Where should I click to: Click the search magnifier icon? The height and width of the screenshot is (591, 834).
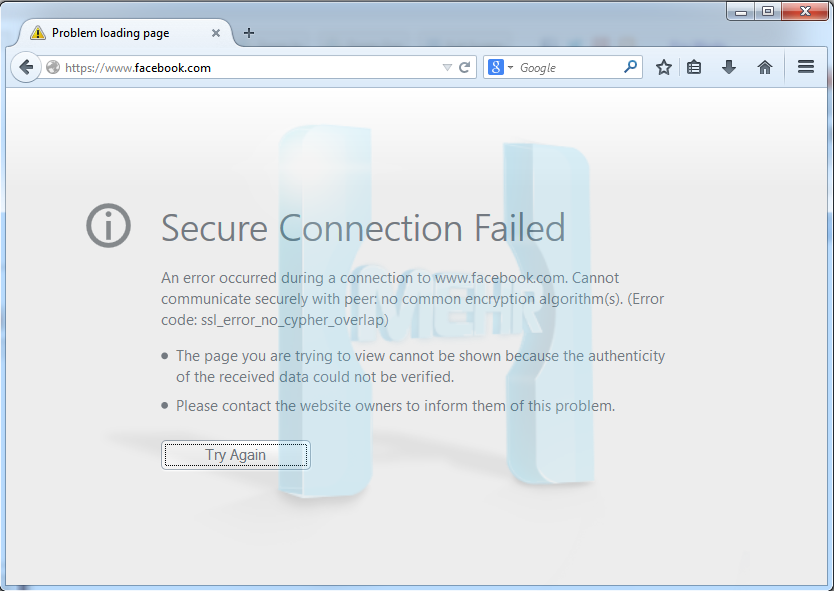click(x=630, y=67)
